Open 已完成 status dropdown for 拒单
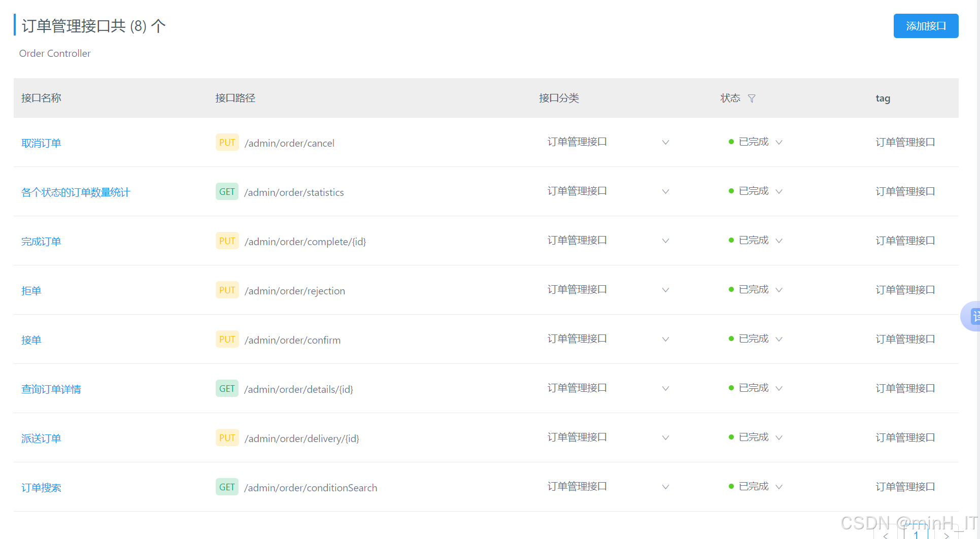 pyautogui.click(x=756, y=290)
